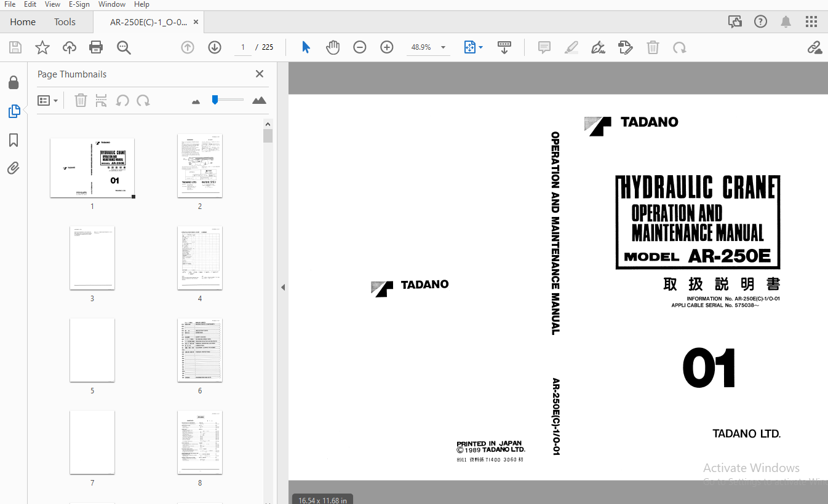Open the View menu
This screenshot has height=504, width=828.
52,4
